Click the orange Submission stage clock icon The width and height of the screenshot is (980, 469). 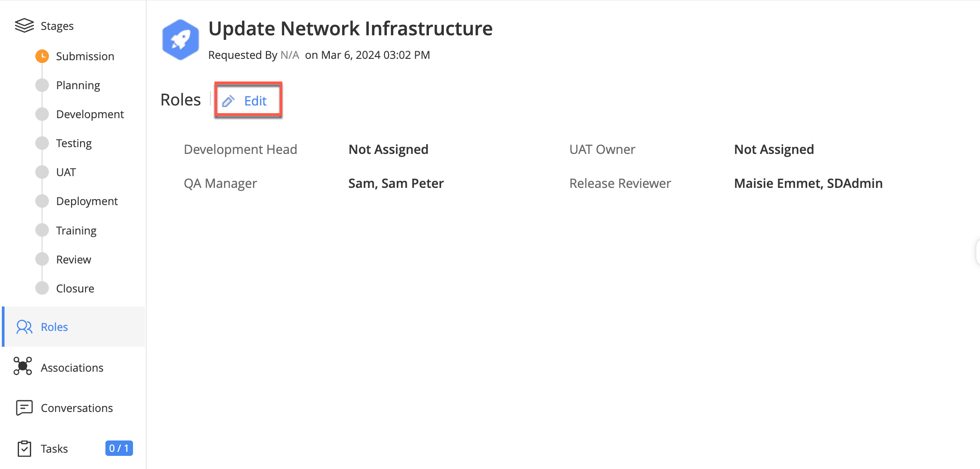[x=42, y=56]
